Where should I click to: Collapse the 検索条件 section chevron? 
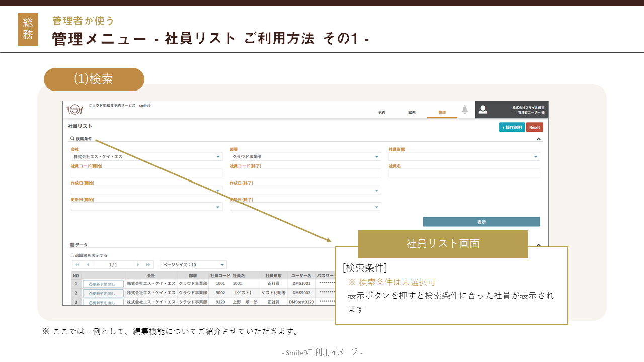point(538,139)
